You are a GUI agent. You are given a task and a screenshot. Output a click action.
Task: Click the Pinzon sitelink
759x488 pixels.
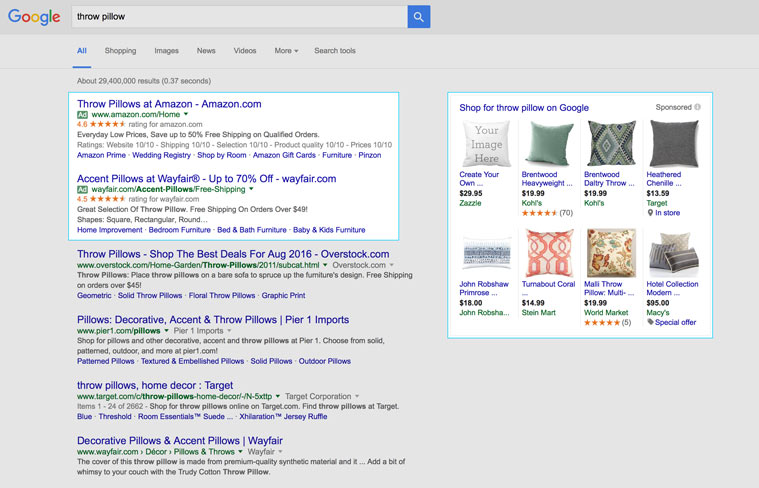370,155
